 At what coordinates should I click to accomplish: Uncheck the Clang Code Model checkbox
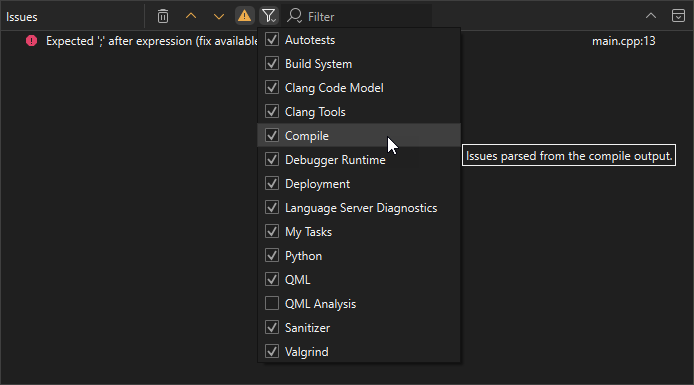272,87
